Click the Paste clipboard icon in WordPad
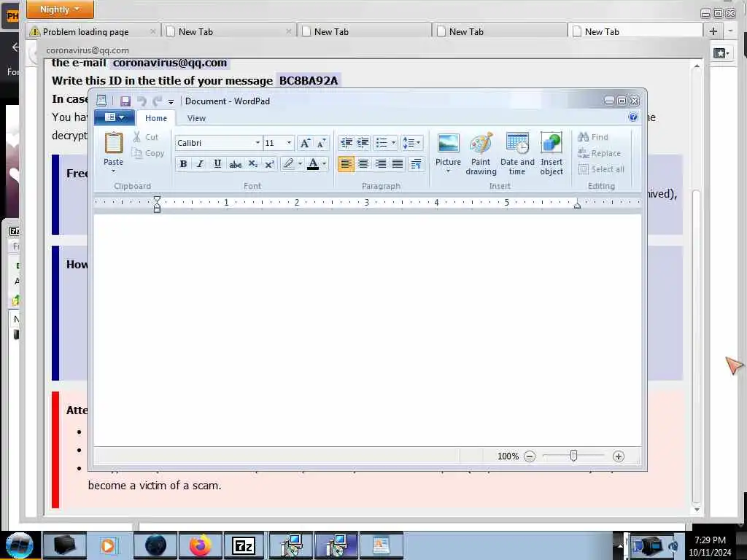747x560 pixels. pos(113,142)
